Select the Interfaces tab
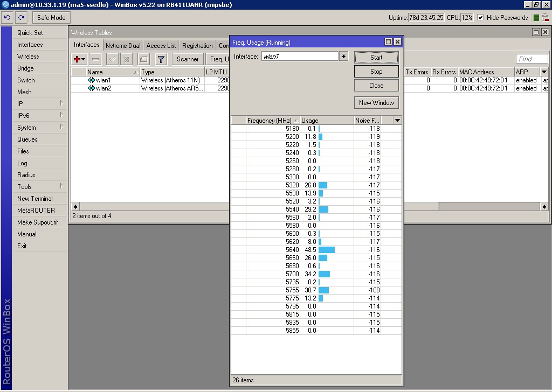 pyautogui.click(x=87, y=45)
